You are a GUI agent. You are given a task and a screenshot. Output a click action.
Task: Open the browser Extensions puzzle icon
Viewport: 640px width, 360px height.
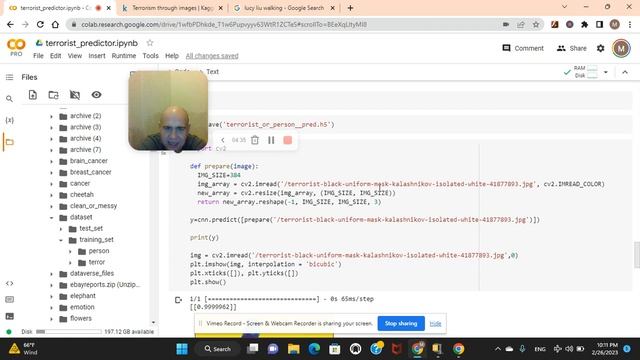coord(584,24)
